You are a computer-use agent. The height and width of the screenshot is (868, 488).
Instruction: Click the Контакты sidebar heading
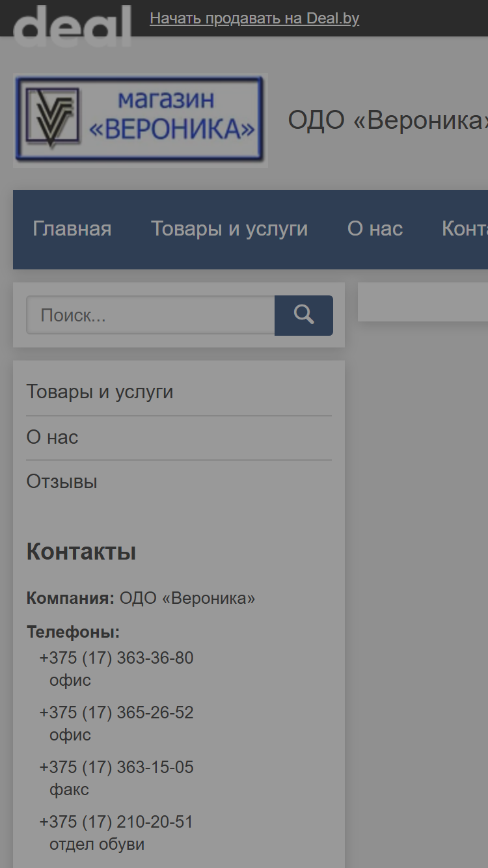point(81,552)
